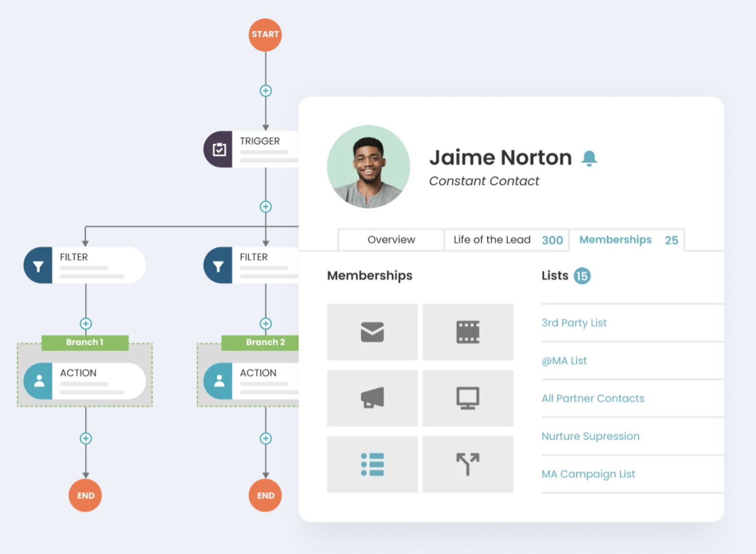Select the Trigger clipboard checkmark icon
The image size is (756, 554).
click(219, 149)
